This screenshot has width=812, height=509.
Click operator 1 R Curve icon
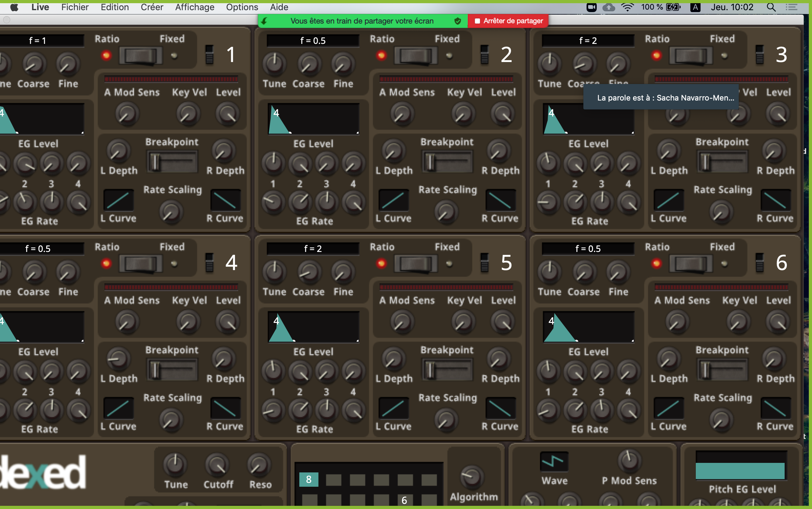tap(225, 200)
